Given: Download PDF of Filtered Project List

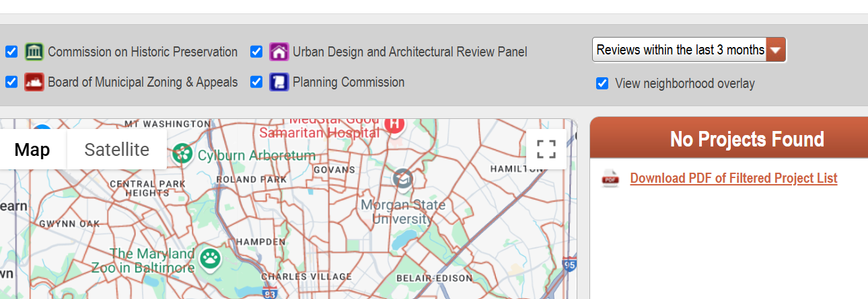Looking at the screenshot, I should [x=733, y=178].
